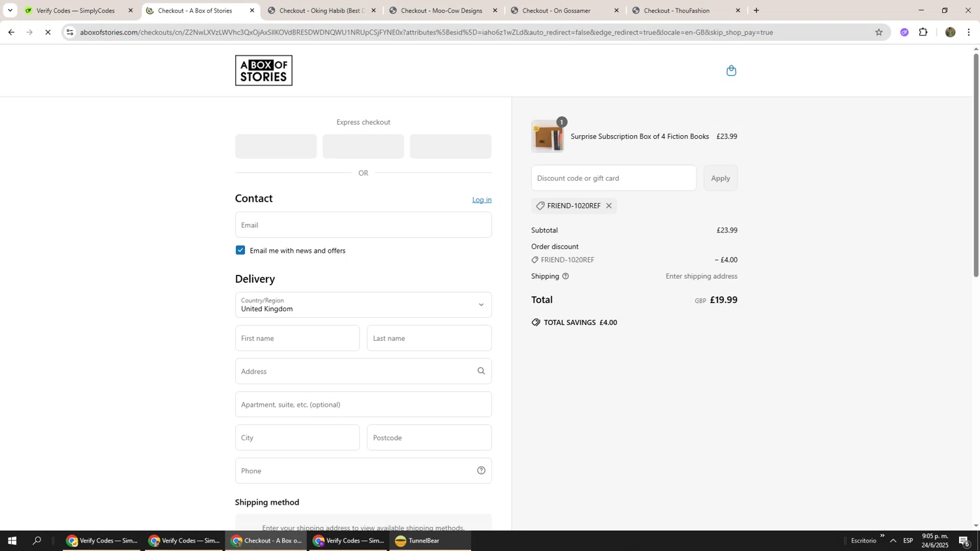Image resolution: width=980 pixels, height=551 pixels.
Task: Click the Escritorio toolbar label
Action: click(864, 541)
